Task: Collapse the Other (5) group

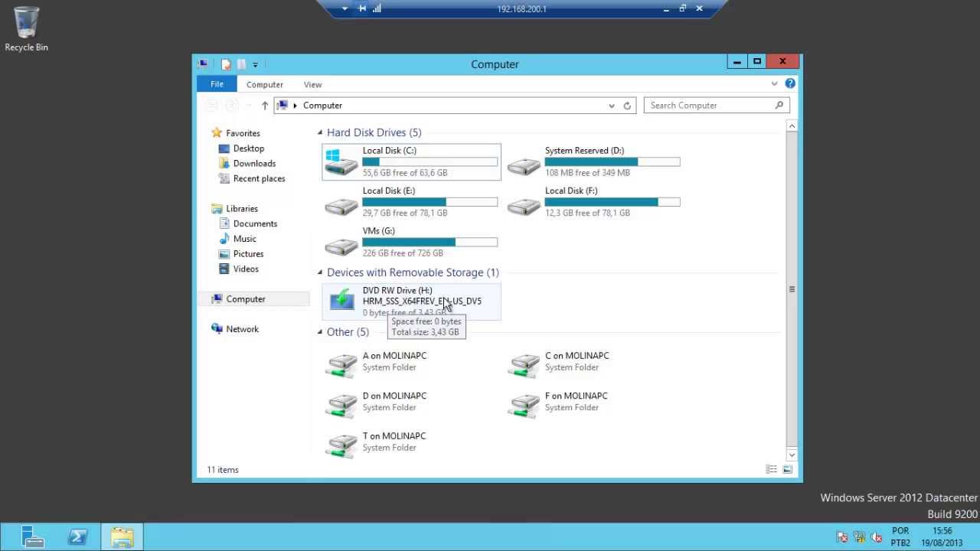Action: click(x=320, y=332)
